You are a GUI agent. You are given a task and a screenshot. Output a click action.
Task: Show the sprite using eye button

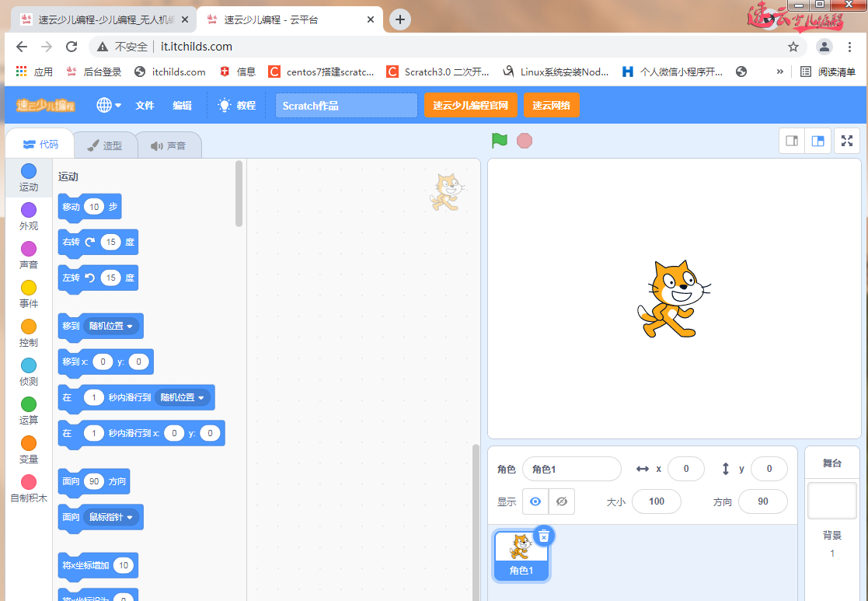click(x=535, y=501)
